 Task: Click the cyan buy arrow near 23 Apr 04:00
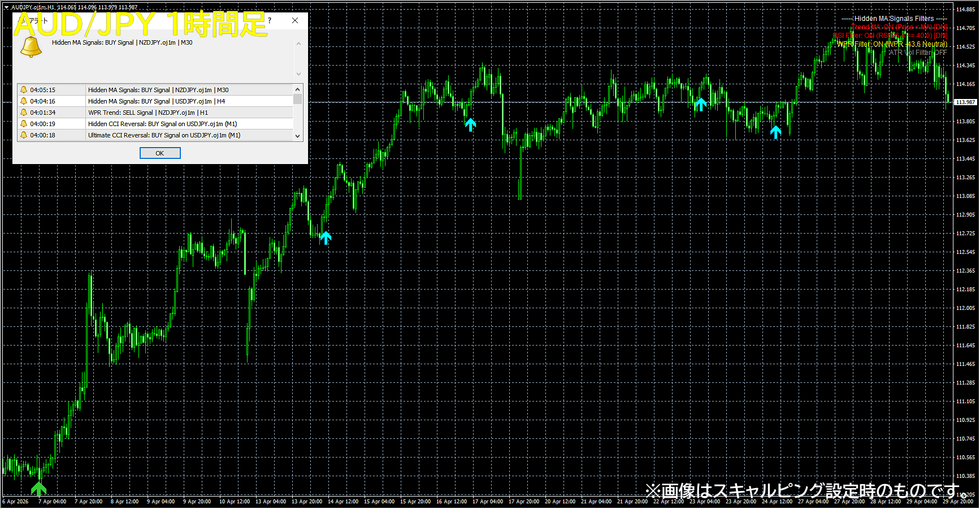[x=701, y=105]
